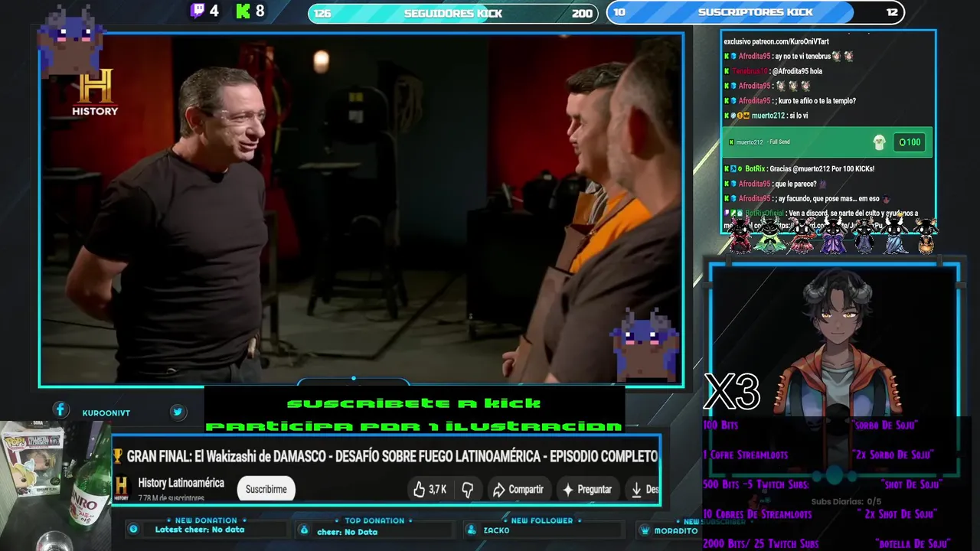Click the t-shirt gift icon in chat

(x=879, y=142)
